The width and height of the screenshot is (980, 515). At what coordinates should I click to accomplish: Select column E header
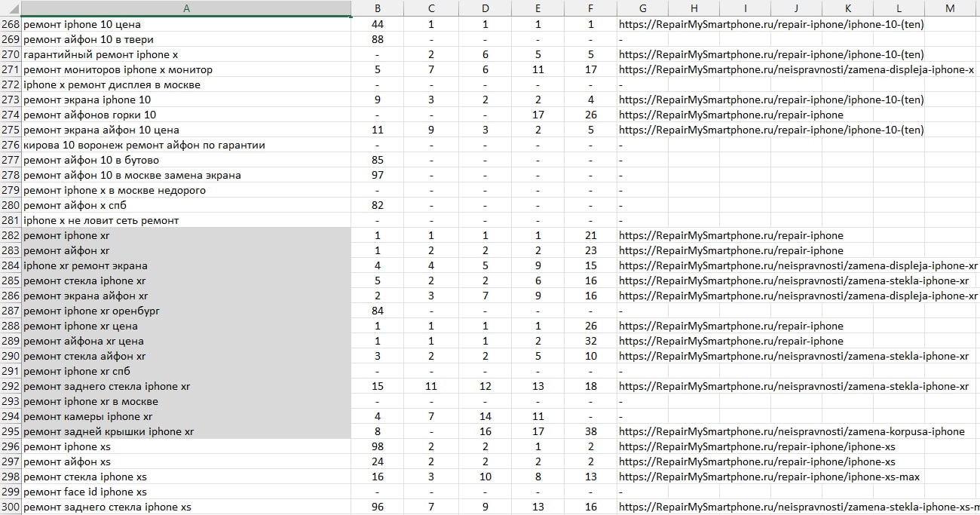[x=537, y=8]
